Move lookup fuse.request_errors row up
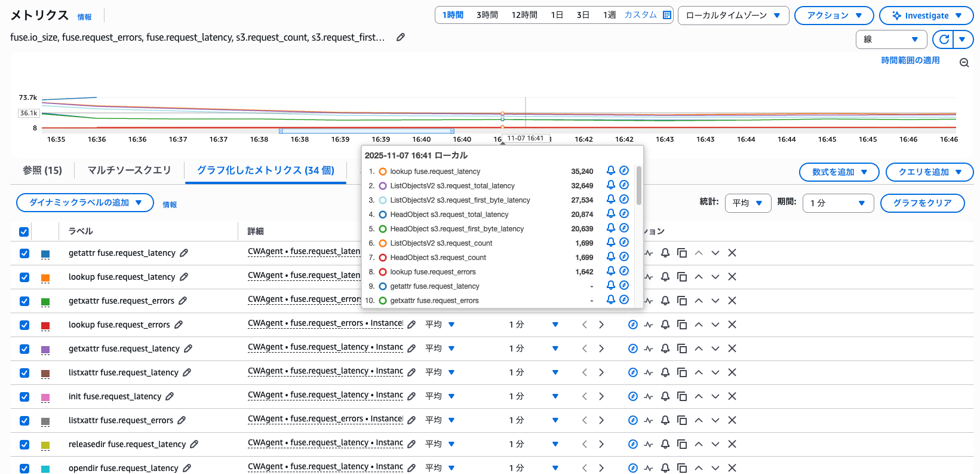The height and width of the screenshot is (474, 980). coord(699,325)
